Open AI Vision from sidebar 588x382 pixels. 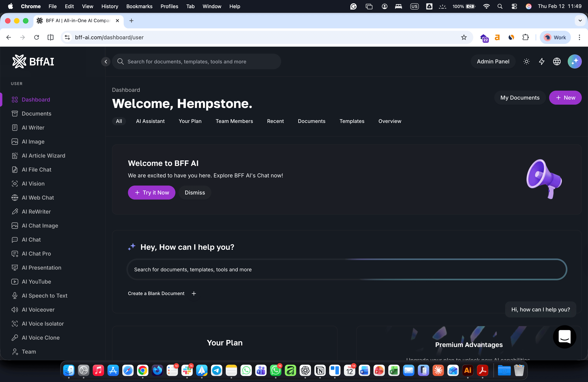click(x=33, y=184)
